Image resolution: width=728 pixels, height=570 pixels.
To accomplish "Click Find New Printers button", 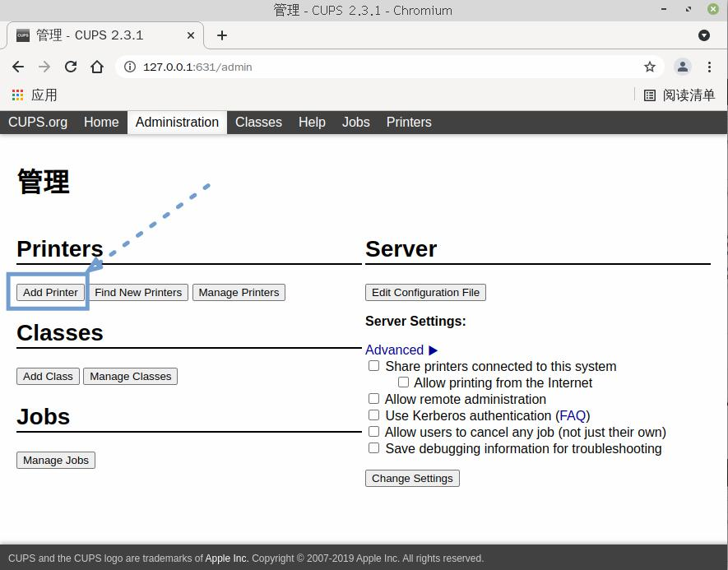I will point(138,293).
